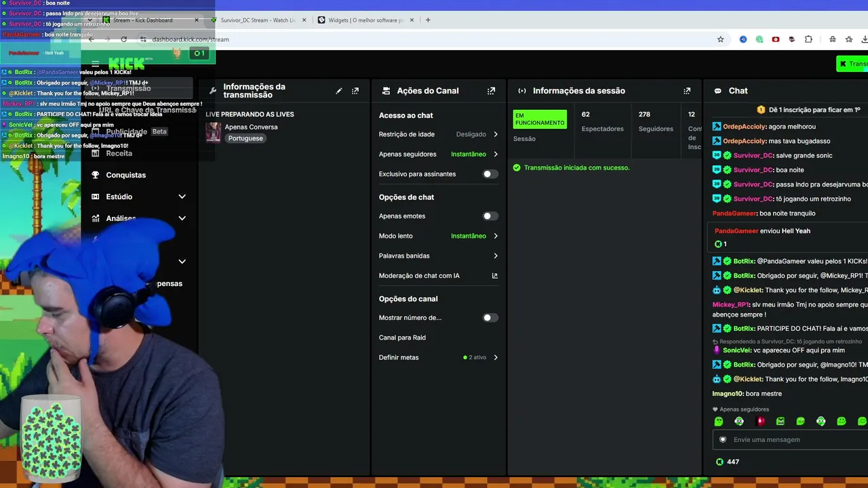Switch to the Widgets browser tab
Image resolution: width=868 pixels, height=488 pixels.
(366, 20)
